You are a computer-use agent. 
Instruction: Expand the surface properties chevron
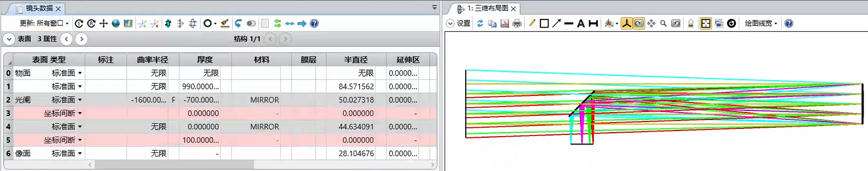9,39
